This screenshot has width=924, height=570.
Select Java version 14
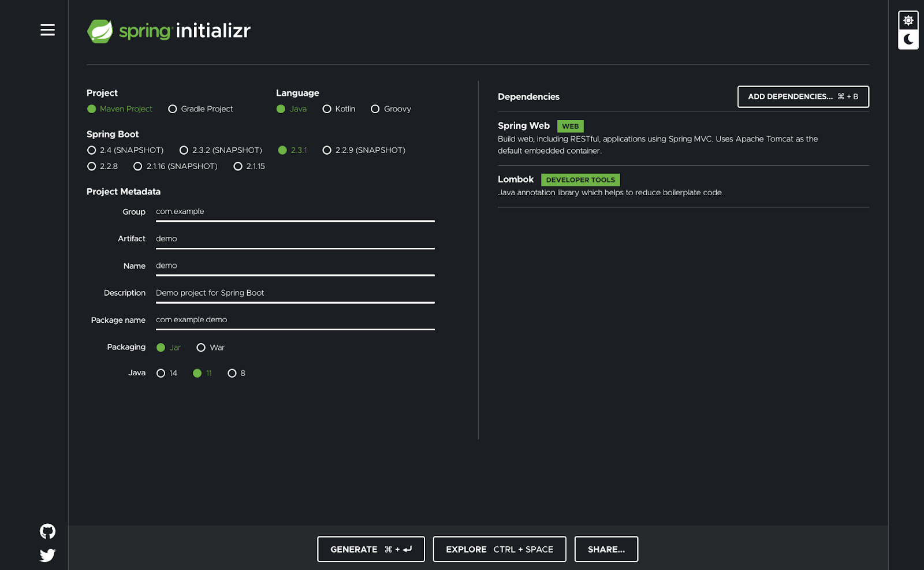[x=167, y=374]
